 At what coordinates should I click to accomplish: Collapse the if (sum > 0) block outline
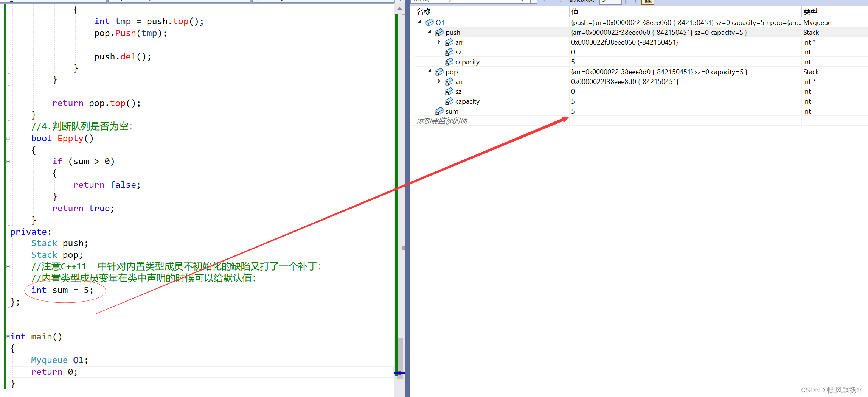point(8,162)
